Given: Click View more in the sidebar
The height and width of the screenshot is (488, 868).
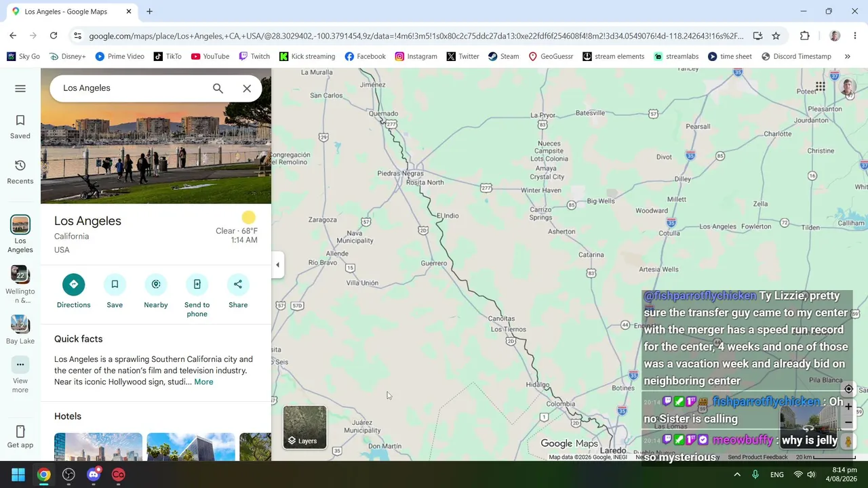Looking at the screenshot, I should tap(20, 375).
